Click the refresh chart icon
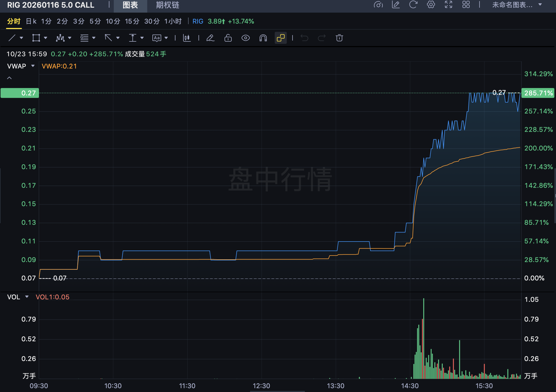 413,5
